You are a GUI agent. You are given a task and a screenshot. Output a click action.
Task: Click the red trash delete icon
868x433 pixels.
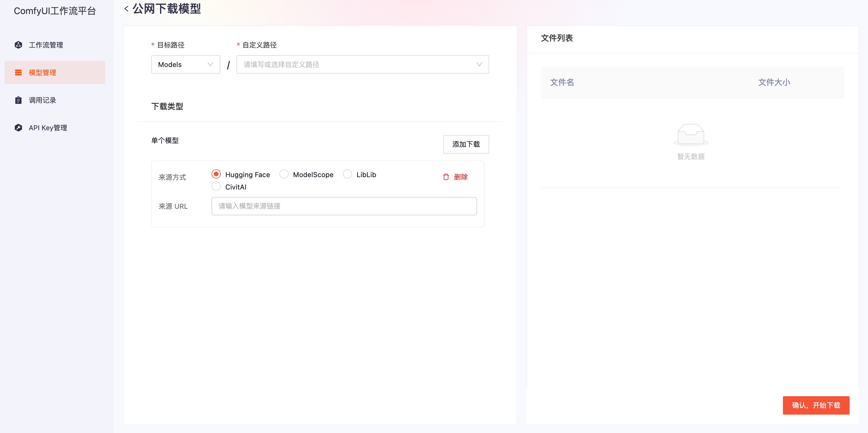point(446,177)
